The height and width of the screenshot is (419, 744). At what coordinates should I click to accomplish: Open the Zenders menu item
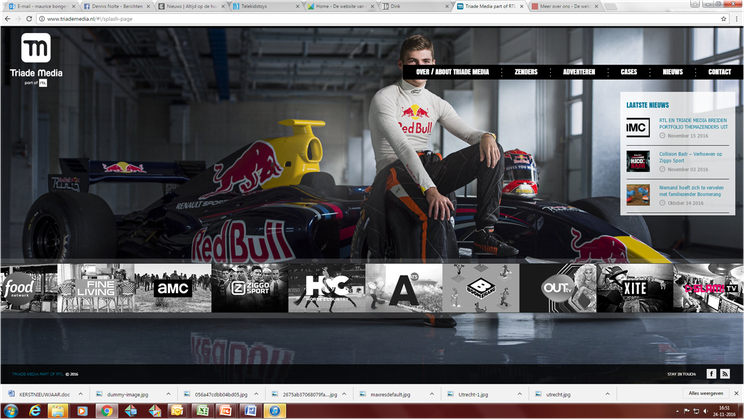point(526,72)
